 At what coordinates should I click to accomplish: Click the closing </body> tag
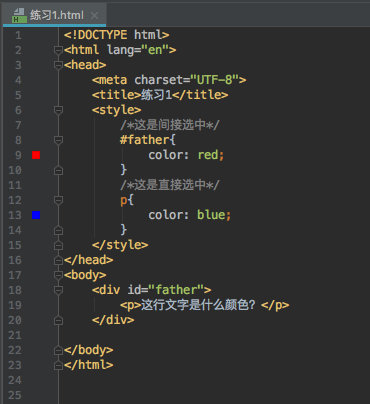click(x=89, y=350)
